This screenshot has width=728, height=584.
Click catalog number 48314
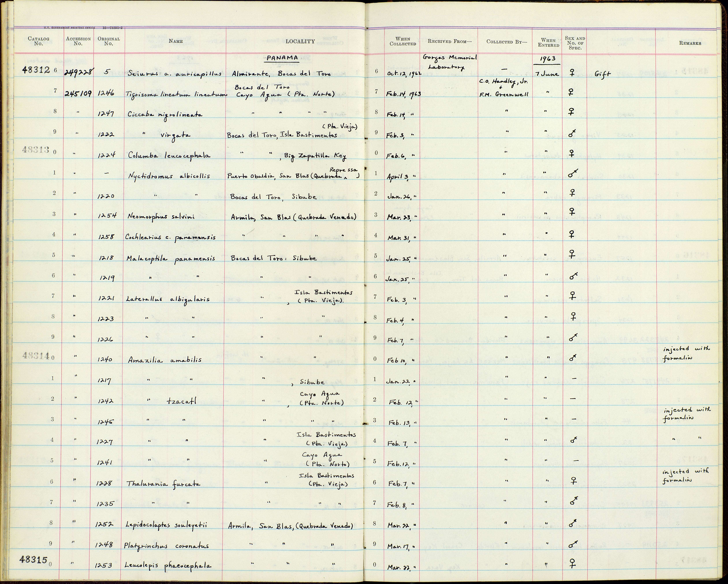pyautogui.click(x=36, y=355)
